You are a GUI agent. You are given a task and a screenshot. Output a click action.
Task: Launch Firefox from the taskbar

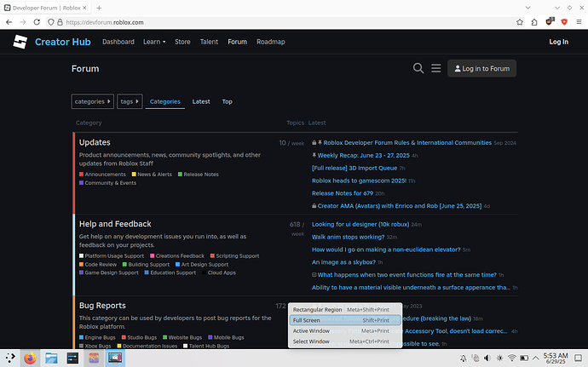[x=30, y=358]
